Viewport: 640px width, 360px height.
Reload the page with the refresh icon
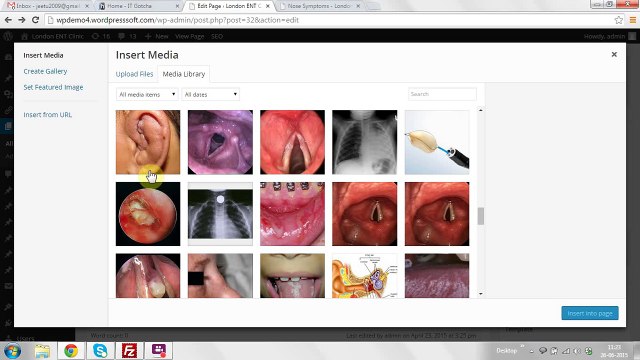point(36,20)
